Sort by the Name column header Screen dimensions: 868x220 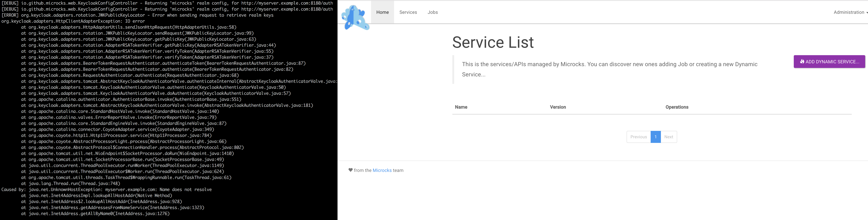point(461,107)
